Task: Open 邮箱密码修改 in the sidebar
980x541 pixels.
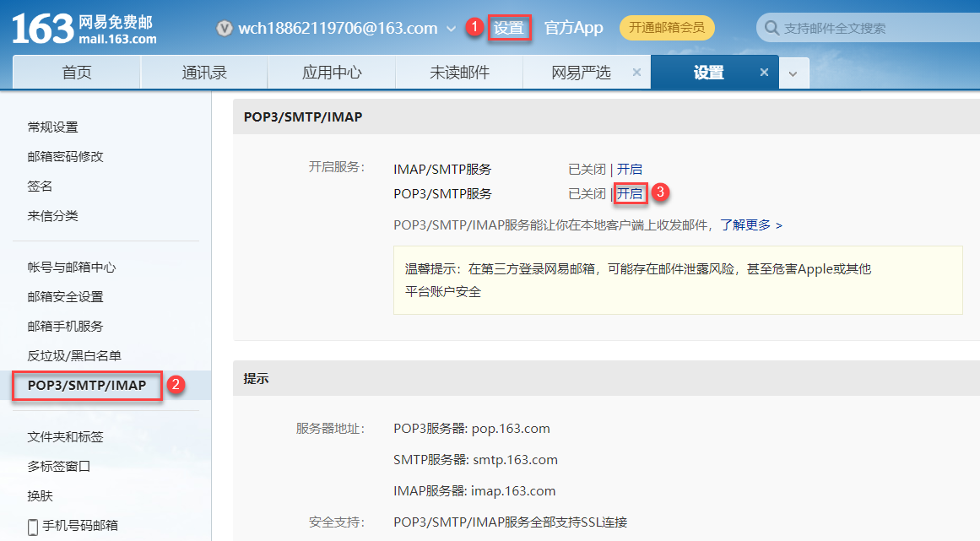Action: tap(65, 156)
